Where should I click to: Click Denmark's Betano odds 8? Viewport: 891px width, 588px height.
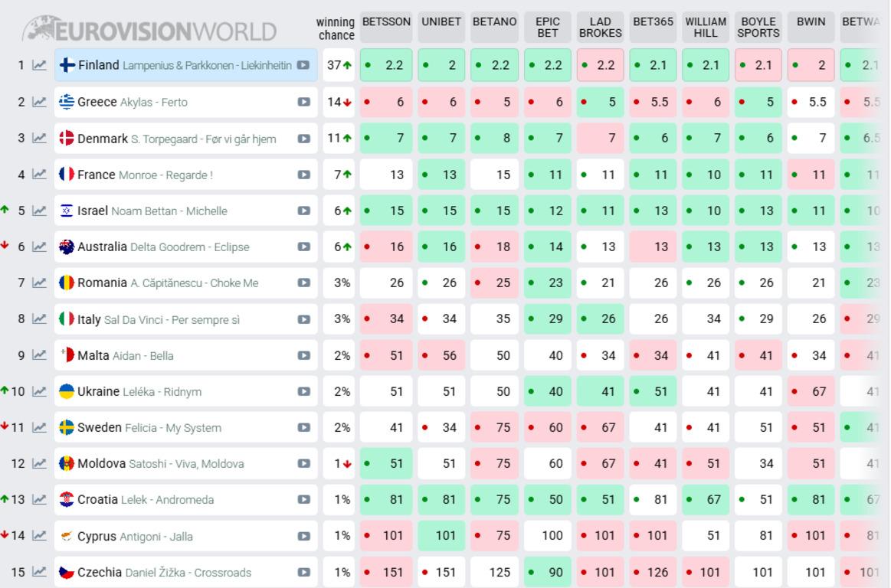(494, 138)
